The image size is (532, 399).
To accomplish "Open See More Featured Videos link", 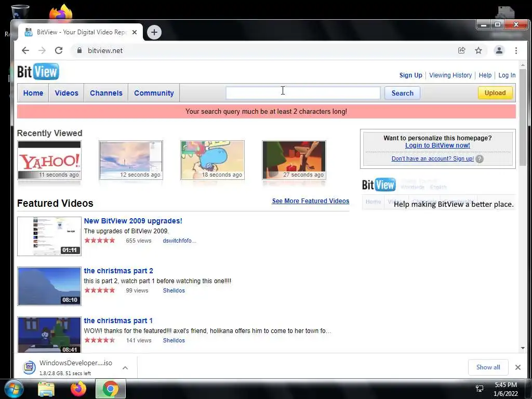I will pyautogui.click(x=311, y=201).
